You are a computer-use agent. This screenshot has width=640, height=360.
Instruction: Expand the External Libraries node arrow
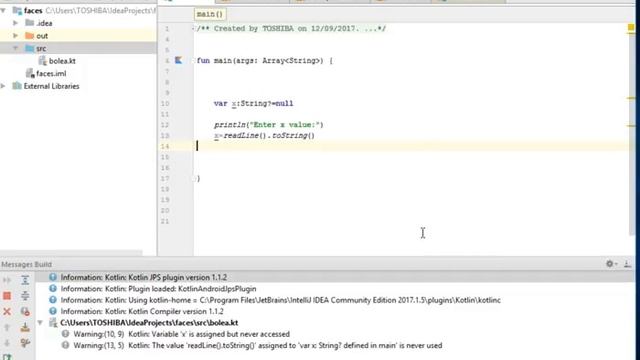[4, 86]
